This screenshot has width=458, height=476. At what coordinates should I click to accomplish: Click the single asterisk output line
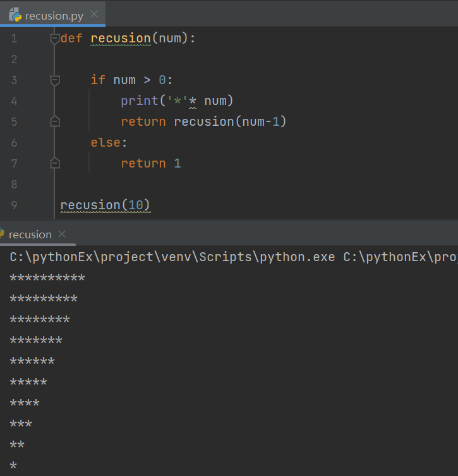13,465
